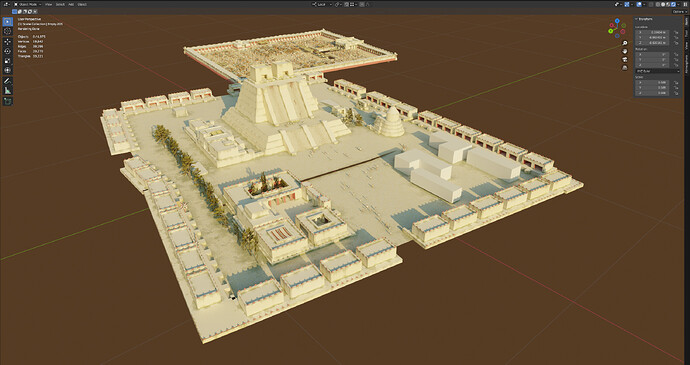
Task: Switch perspective/orthographic view icon
Action: tap(625, 68)
